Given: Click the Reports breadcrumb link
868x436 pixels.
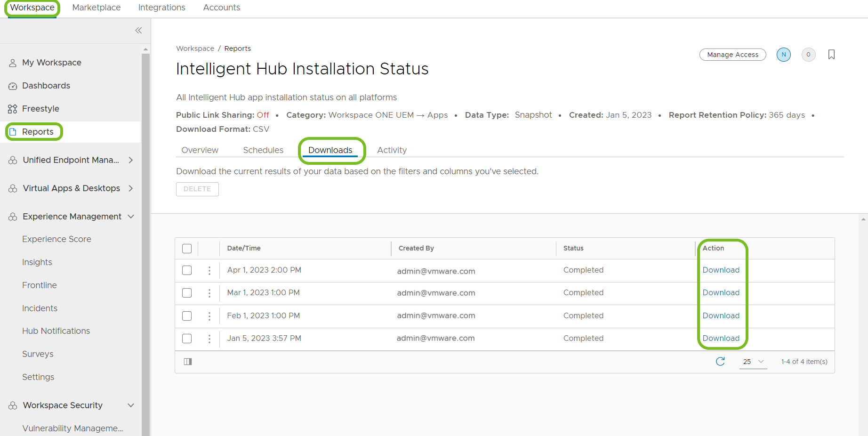Looking at the screenshot, I should coord(238,48).
